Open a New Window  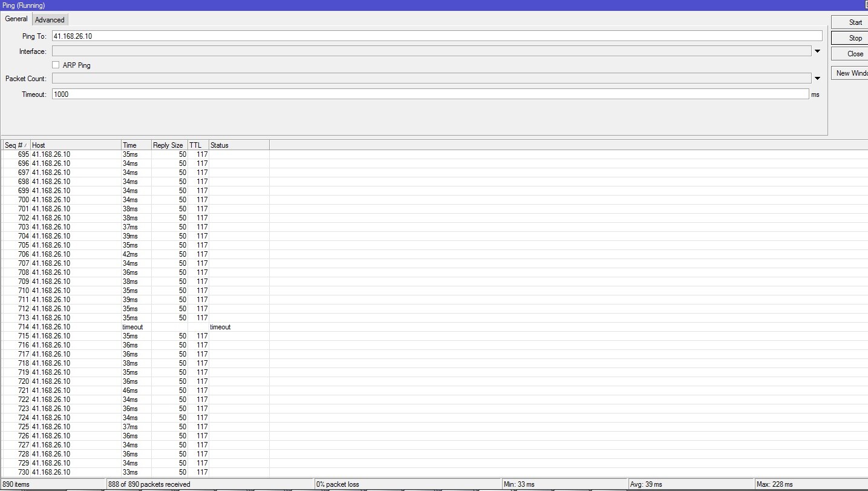[851, 73]
